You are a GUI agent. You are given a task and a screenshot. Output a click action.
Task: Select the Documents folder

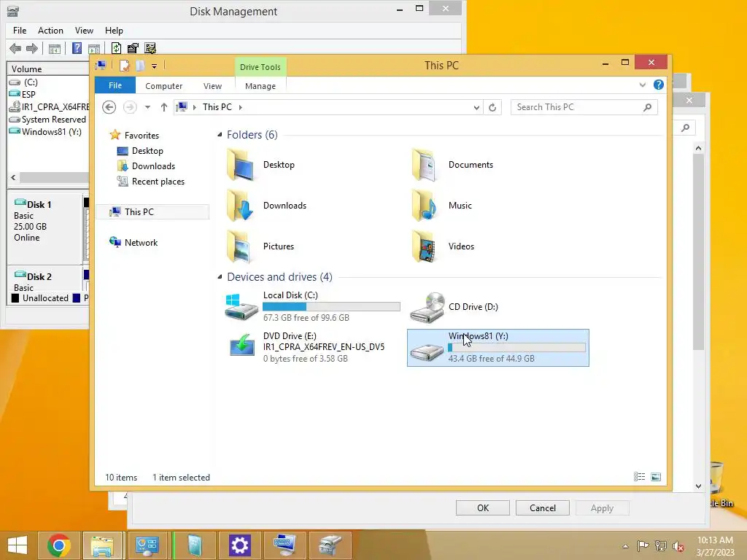tap(452, 165)
